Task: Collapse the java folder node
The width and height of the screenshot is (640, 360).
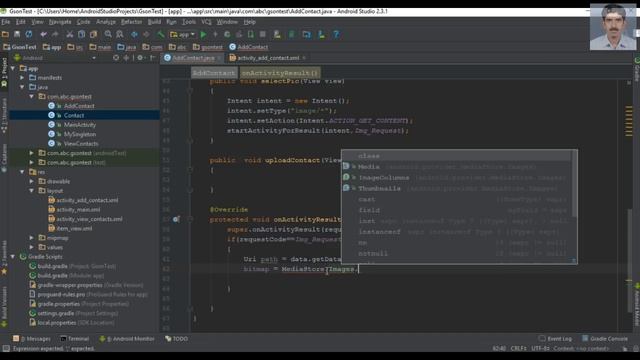Action: (x=22, y=87)
